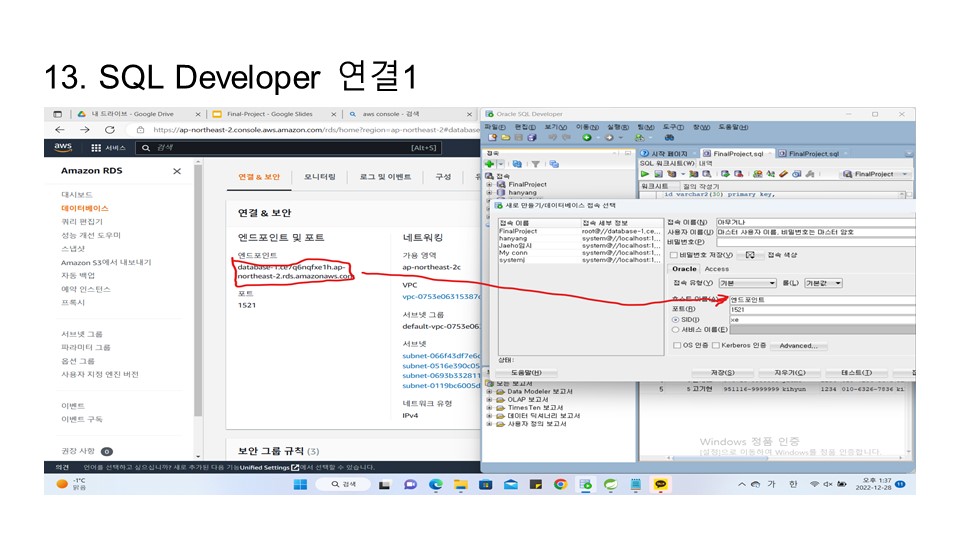Click the Rollback icon in worksheet toolbar

[739, 174]
